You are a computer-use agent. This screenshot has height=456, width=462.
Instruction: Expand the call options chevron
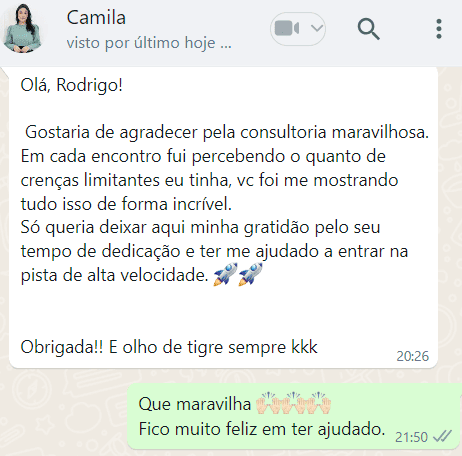[316, 28]
